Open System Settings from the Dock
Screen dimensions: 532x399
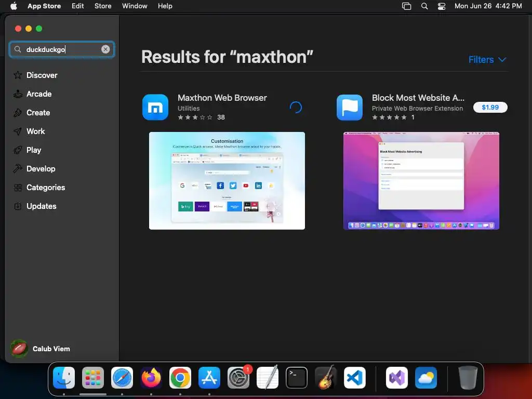click(x=238, y=378)
